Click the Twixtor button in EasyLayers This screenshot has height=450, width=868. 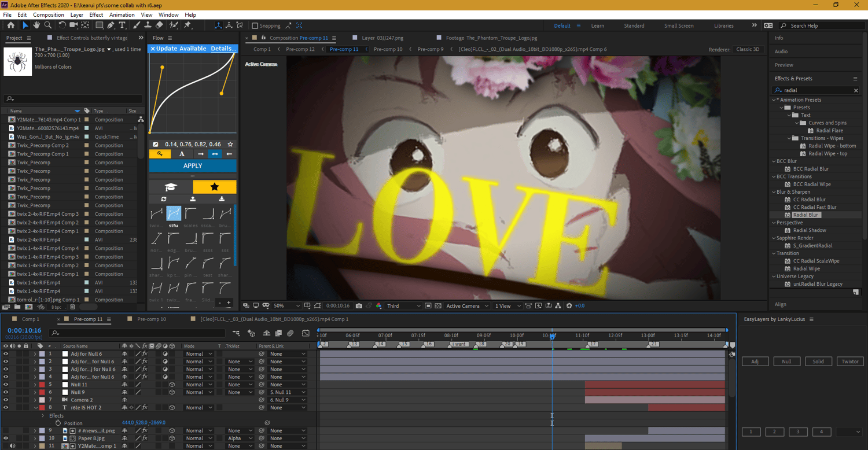(x=850, y=362)
